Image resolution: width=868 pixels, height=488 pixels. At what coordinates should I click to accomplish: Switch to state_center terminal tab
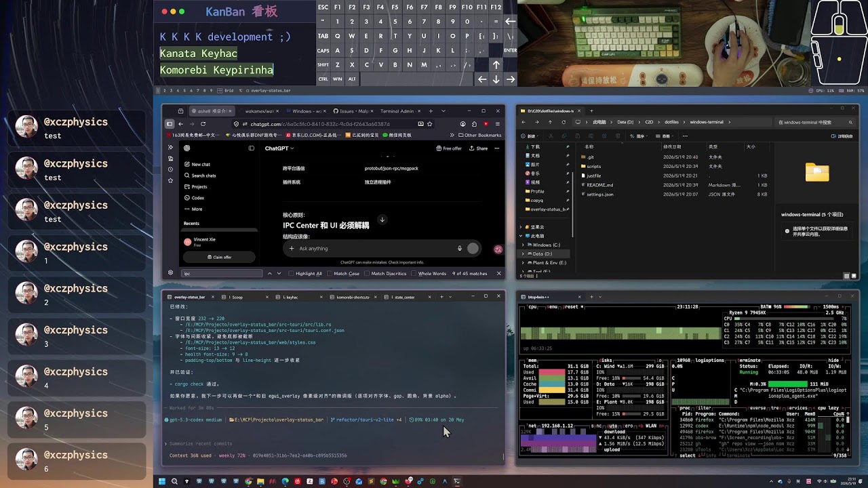click(x=408, y=297)
